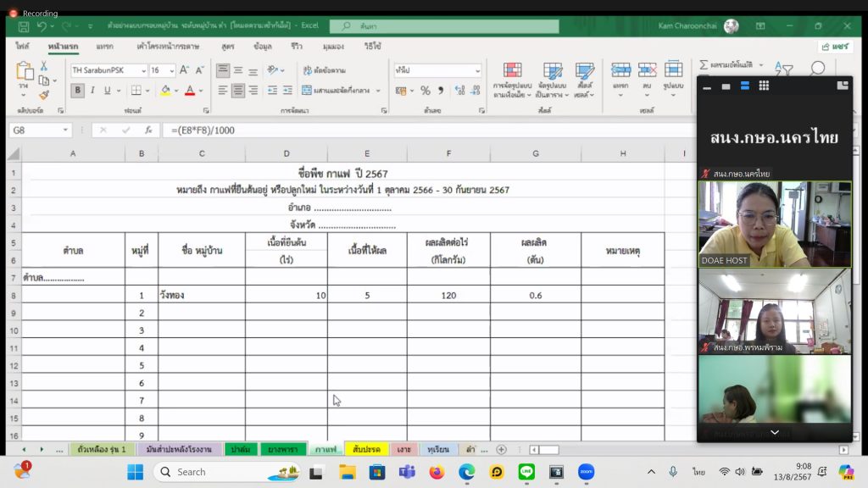The width and height of the screenshot is (868, 488).
Task: Switch to the ยางพารา sheet tab
Action: pyautogui.click(x=282, y=449)
